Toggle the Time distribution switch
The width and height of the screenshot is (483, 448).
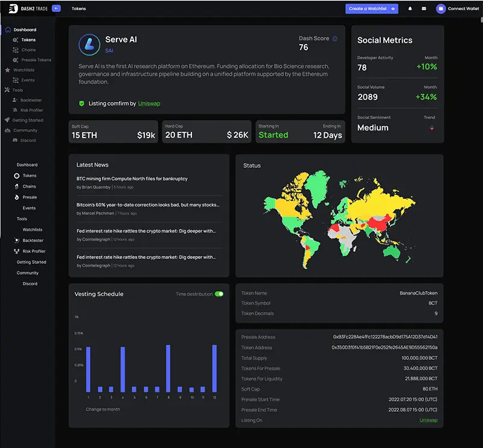[x=219, y=294]
